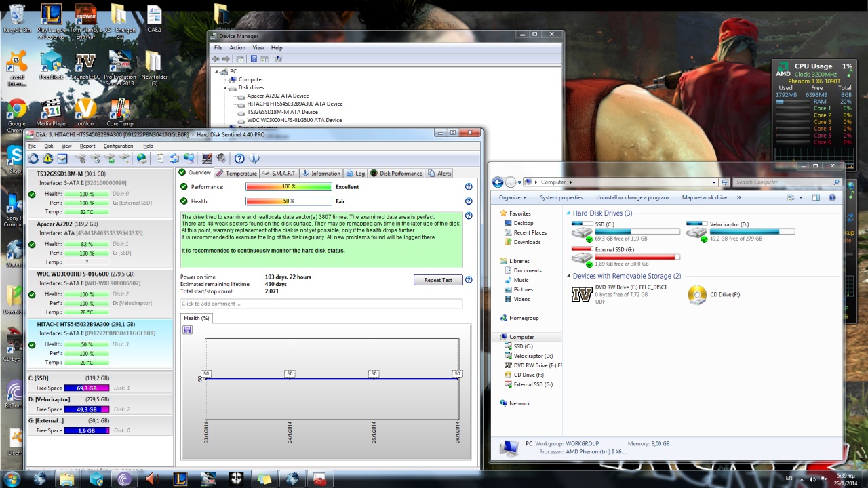
Task: Click the Windows Start button
Action: point(12,479)
